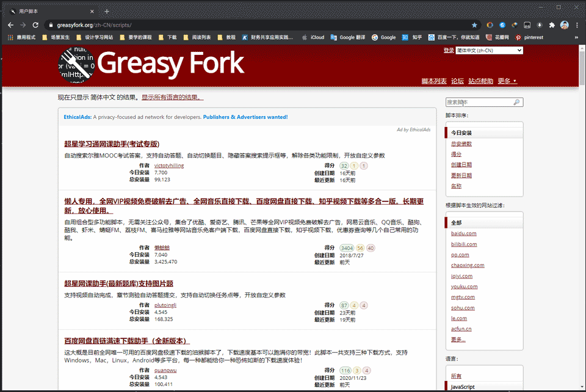Close the 用户脚本 tab
This screenshot has width=586, height=392.
92,11
